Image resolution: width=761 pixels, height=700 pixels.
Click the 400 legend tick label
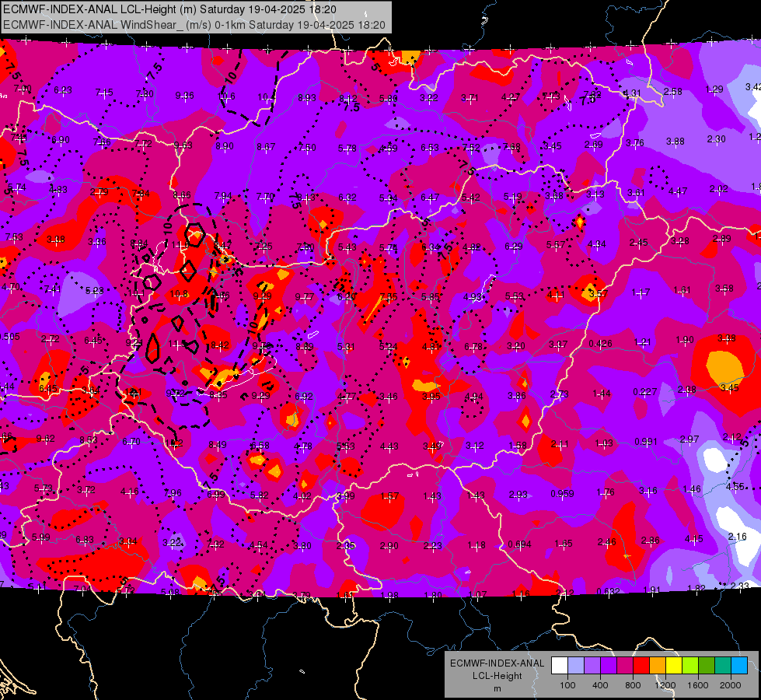coord(600,685)
